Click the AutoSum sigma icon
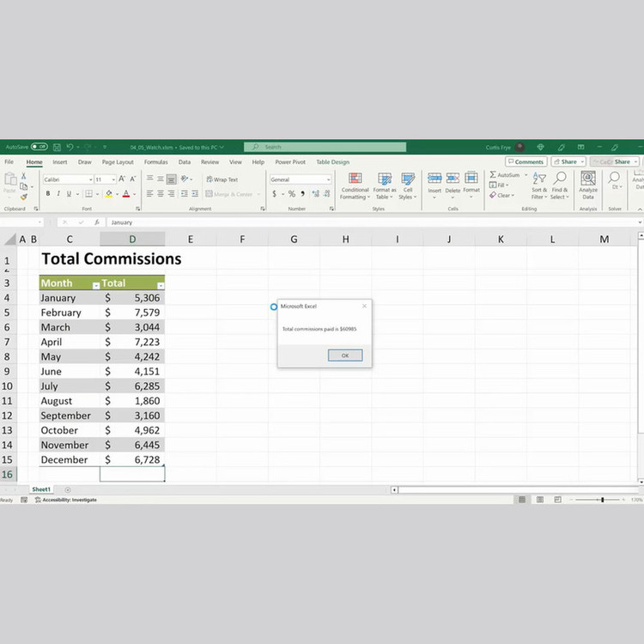This screenshot has width=644, height=644. pos(494,174)
